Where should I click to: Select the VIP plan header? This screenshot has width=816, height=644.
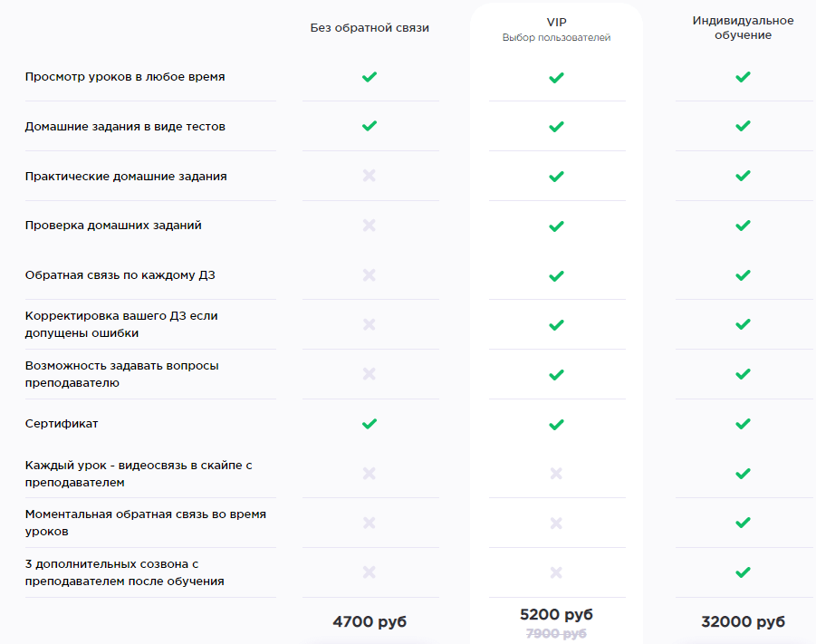click(556, 23)
